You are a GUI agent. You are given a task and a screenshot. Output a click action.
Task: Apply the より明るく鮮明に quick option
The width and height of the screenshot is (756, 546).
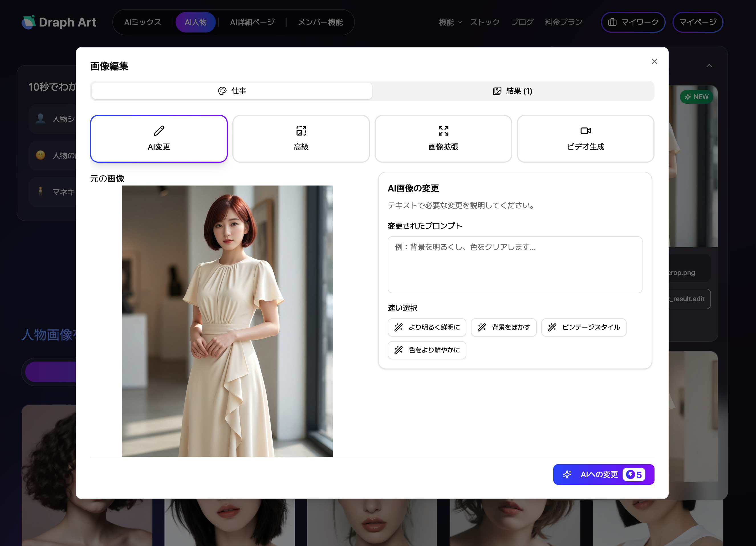[427, 327]
